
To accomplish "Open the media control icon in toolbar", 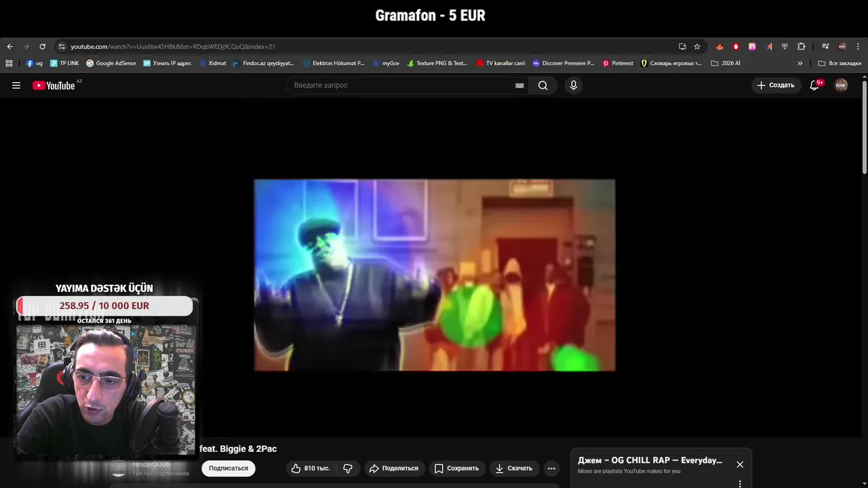I will [x=825, y=47].
